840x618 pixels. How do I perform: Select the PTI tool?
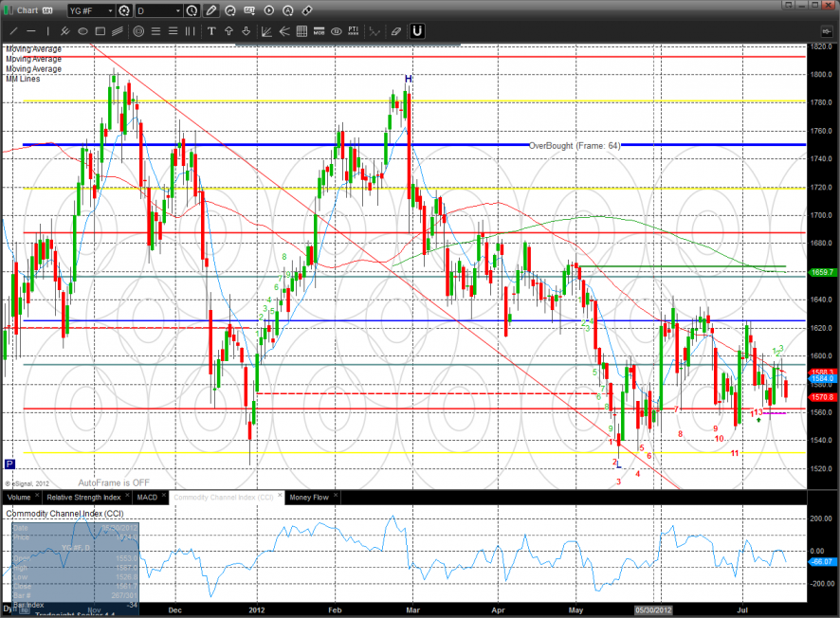tap(353, 31)
